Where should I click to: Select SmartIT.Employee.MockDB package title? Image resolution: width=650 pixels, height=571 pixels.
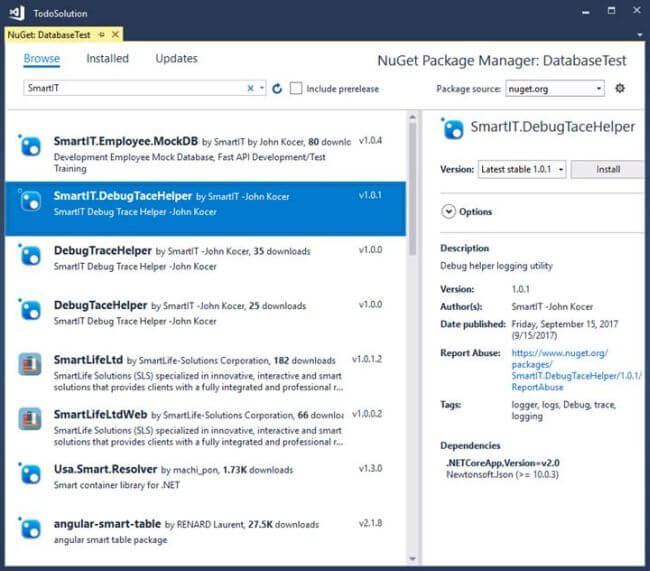(x=126, y=141)
